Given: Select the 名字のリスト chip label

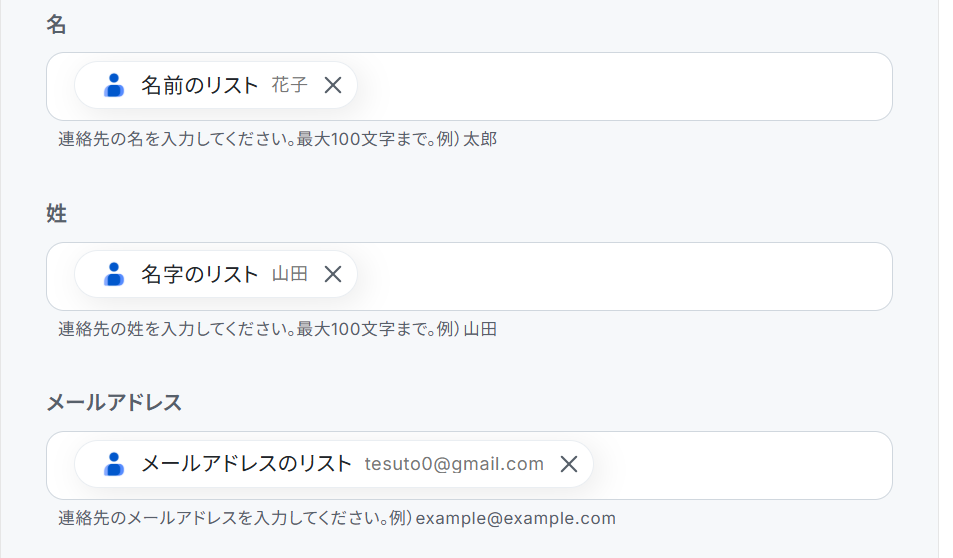Looking at the screenshot, I should pyautogui.click(x=199, y=274).
